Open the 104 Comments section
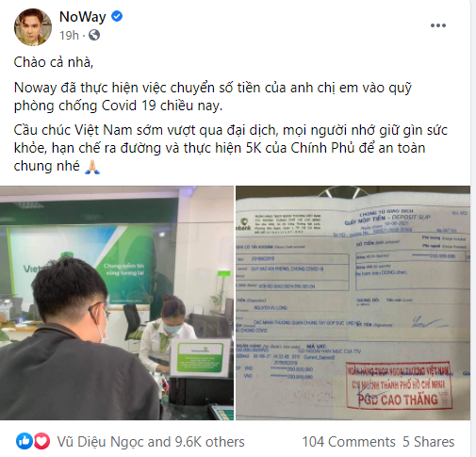 [349, 442]
